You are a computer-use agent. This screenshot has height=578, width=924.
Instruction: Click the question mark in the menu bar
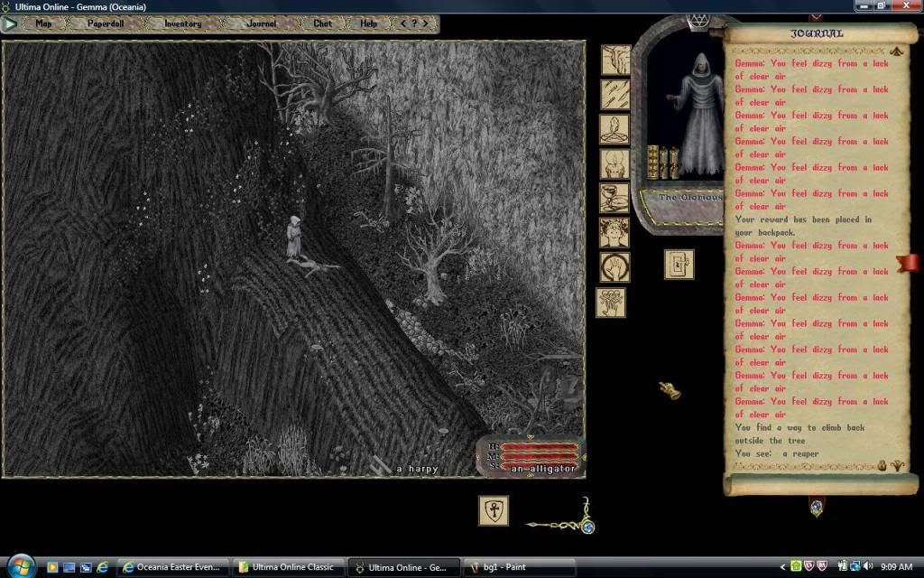pyautogui.click(x=414, y=23)
